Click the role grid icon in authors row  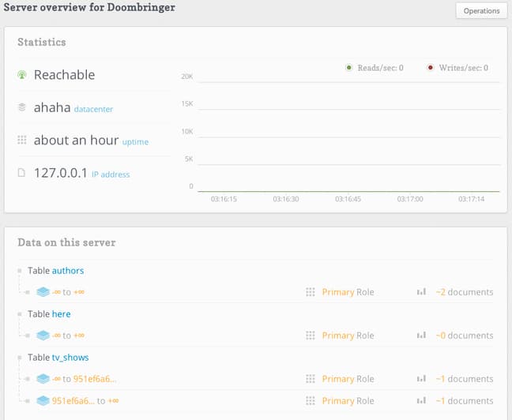tap(311, 292)
